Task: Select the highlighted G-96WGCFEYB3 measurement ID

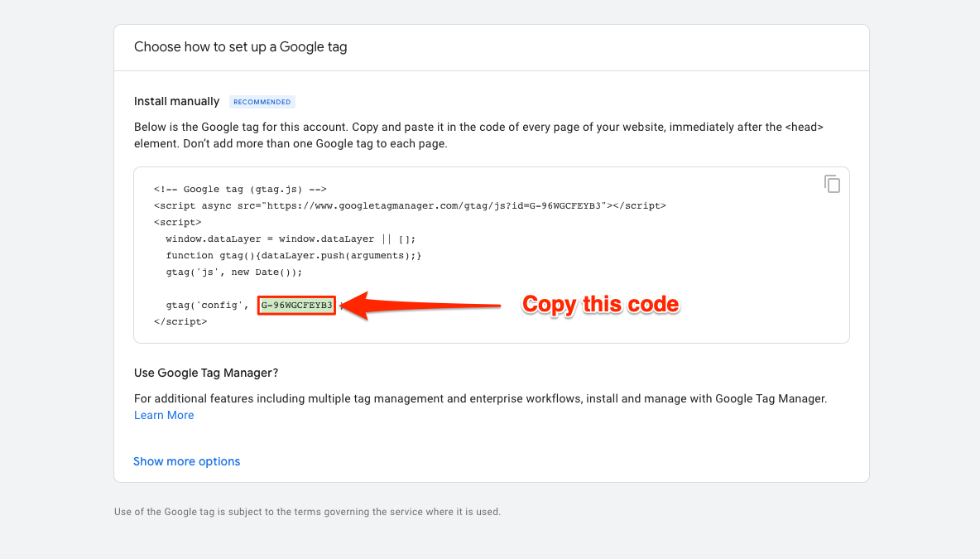Action: click(x=295, y=305)
